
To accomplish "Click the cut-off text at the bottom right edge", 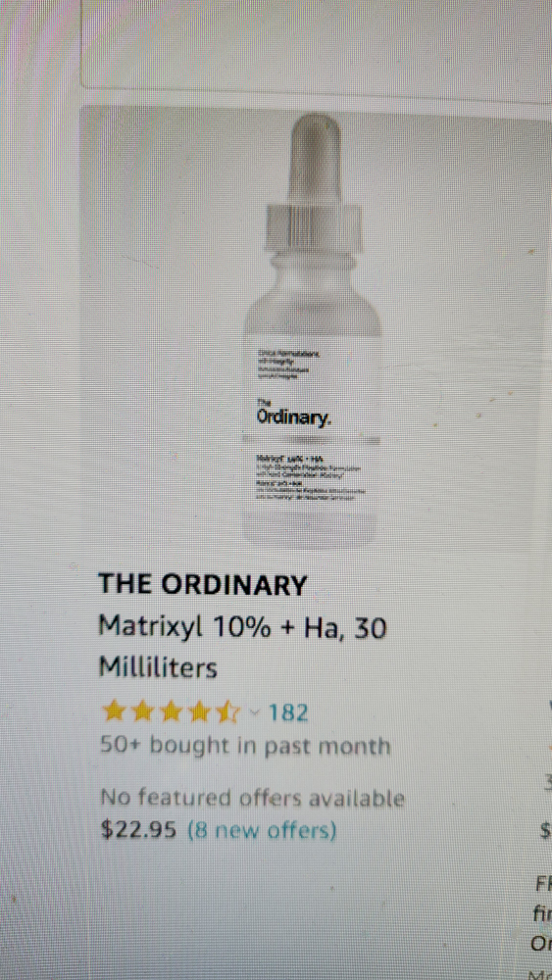I will 541,924.
